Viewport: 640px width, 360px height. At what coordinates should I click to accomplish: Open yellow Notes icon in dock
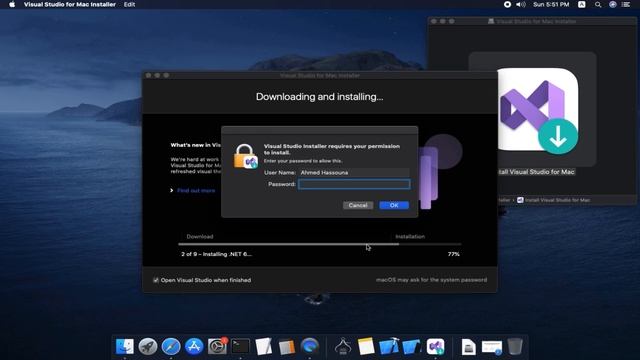[366, 347]
